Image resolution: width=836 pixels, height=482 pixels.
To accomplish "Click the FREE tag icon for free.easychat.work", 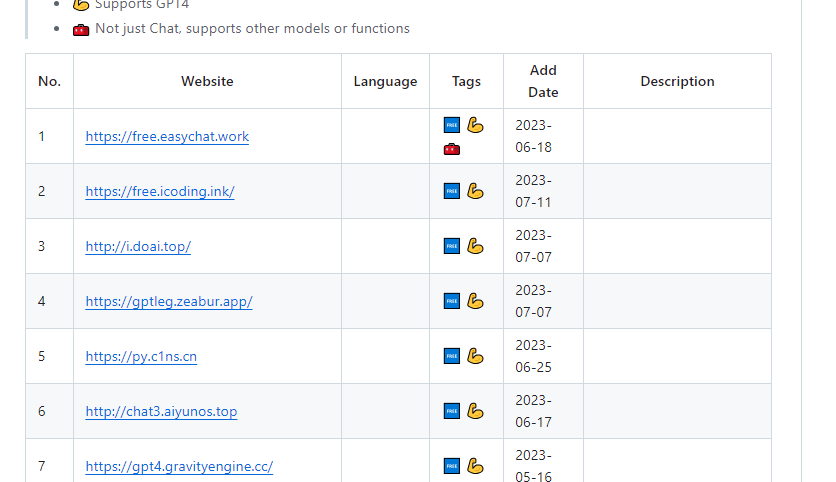I will [x=451, y=126].
